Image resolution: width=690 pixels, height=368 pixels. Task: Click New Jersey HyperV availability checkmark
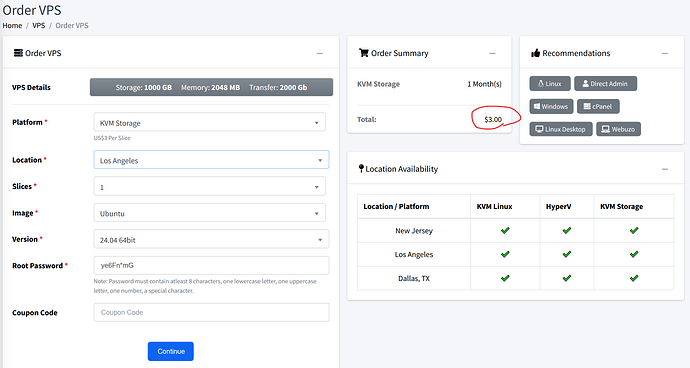pyautogui.click(x=567, y=230)
